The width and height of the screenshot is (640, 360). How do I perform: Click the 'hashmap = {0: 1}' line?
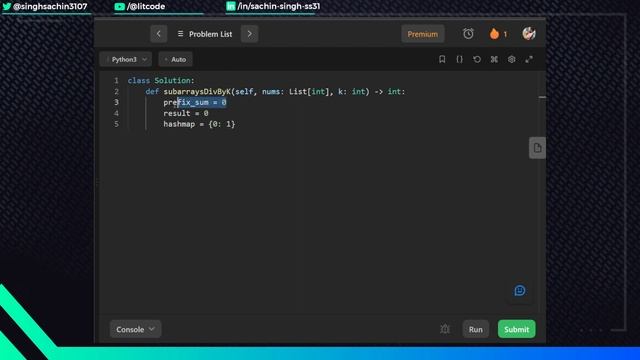coord(199,124)
